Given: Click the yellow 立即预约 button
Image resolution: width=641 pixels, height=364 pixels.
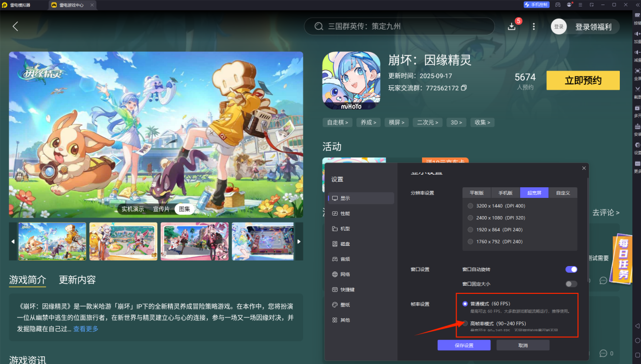Looking at the screenshot, I should (583, 81).
